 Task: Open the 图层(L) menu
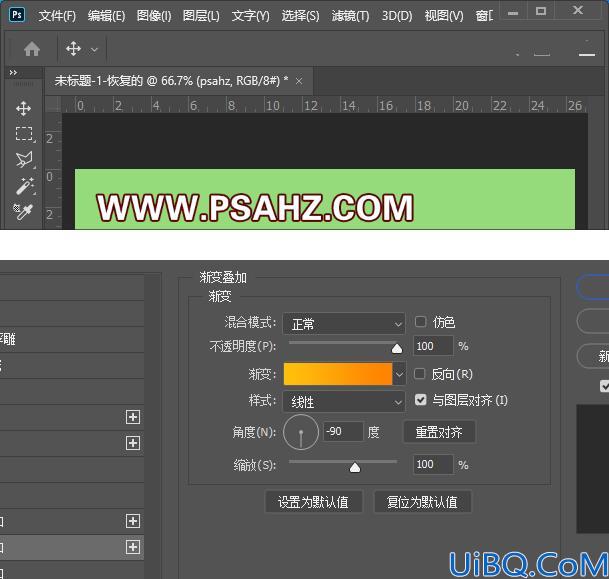pyautogui.click(x=201, y=16)
